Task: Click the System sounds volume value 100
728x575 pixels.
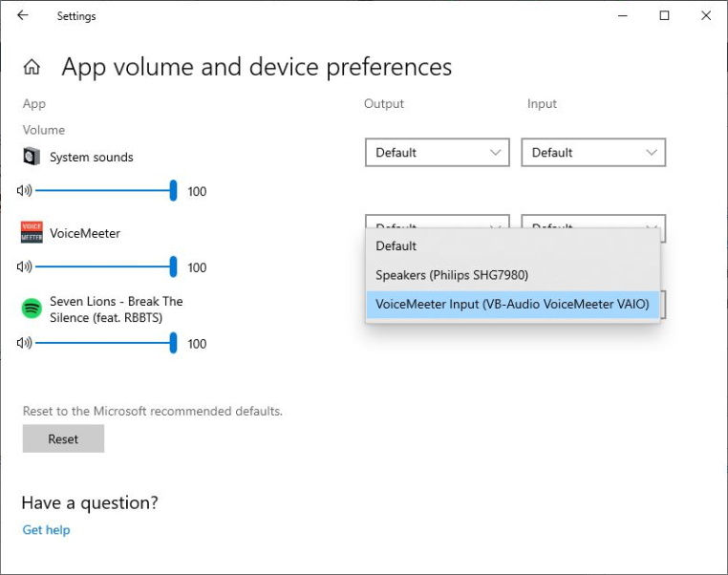Action: 197,191
